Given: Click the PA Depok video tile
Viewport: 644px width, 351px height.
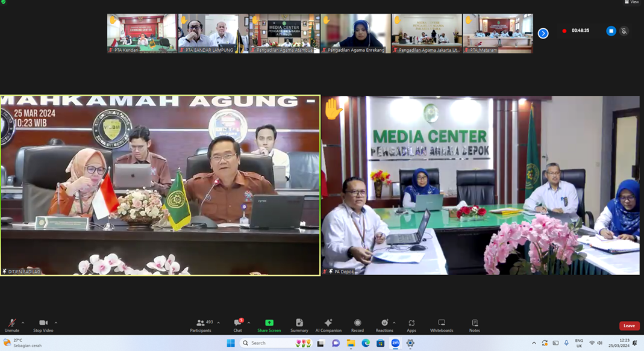Looking at the screenshot, I should 481,185.
